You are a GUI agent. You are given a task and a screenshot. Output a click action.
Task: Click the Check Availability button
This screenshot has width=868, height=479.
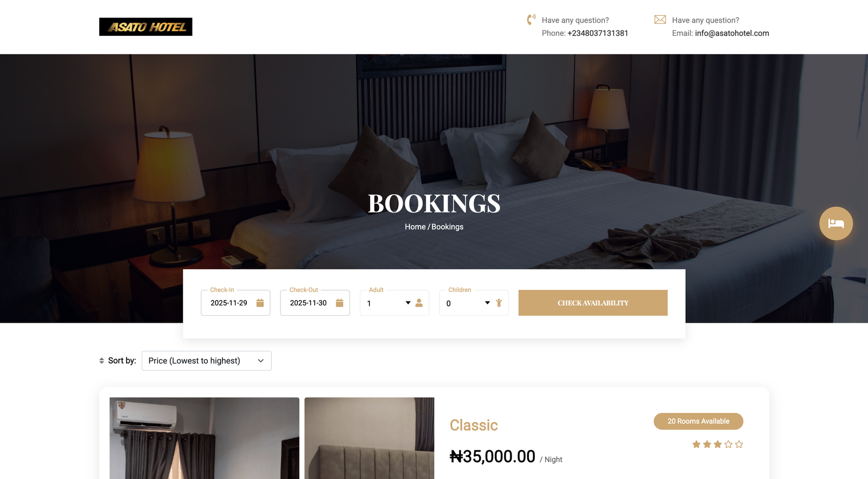pos(593,303)
